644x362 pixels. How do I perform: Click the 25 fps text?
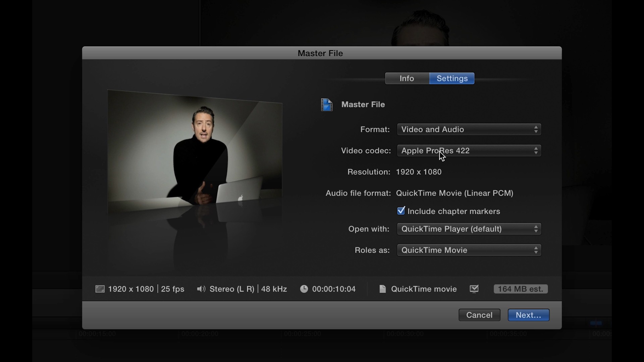point(172,289)
